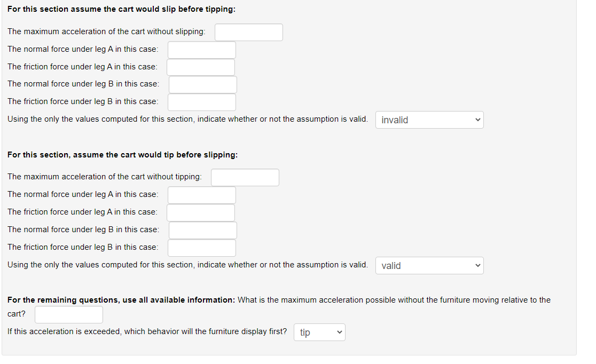Select leg B friction force field in tip section
Screen dimensions: 596x364
tap(202, 248)
